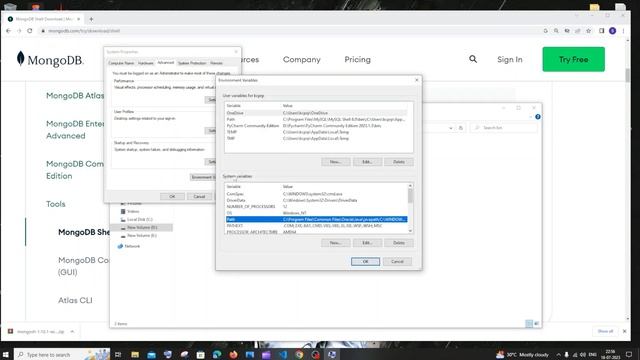The width and height of the screenshot is (640, 360).
Task: Open the downloaded mongosh zip options arrow
Action: pyautogui.click(x=72, y=331)
